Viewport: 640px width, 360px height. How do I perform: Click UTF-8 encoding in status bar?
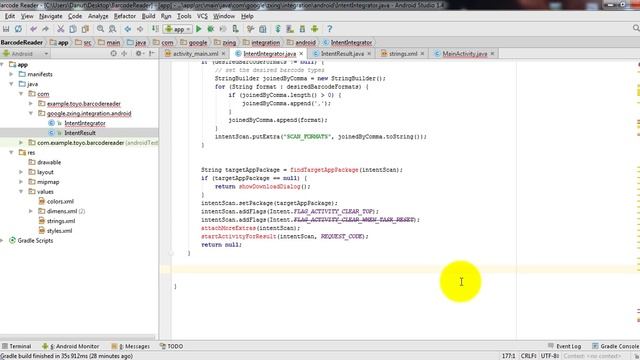(x=550, y=356)
